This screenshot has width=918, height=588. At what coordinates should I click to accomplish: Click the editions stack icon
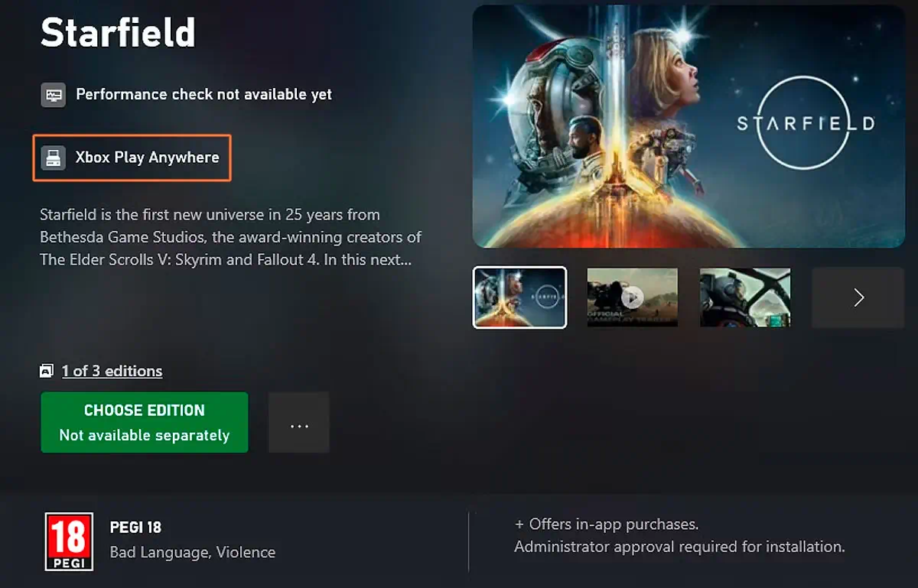click(47, 372)
